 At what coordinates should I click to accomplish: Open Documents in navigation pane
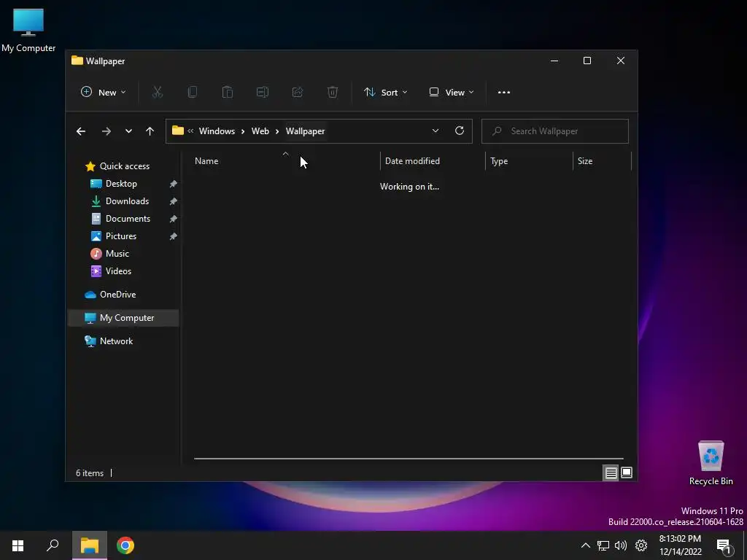(128, 219)
